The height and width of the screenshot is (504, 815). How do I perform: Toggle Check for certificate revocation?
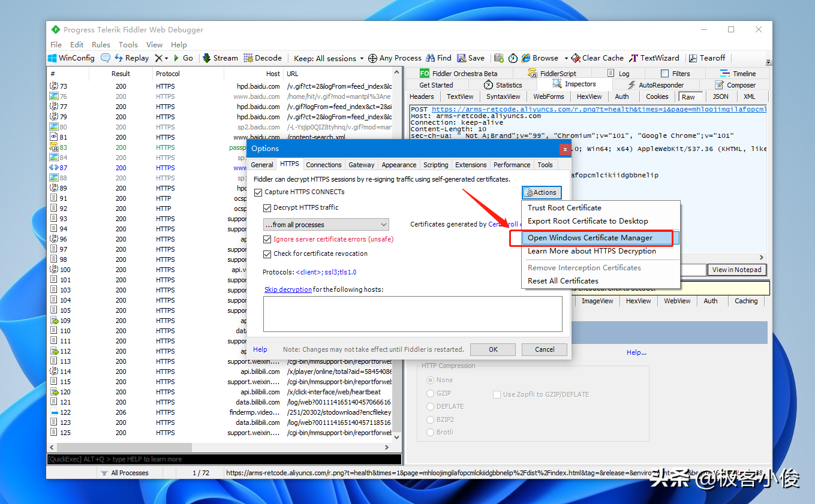pyautogui.click(x=267, y=254)
